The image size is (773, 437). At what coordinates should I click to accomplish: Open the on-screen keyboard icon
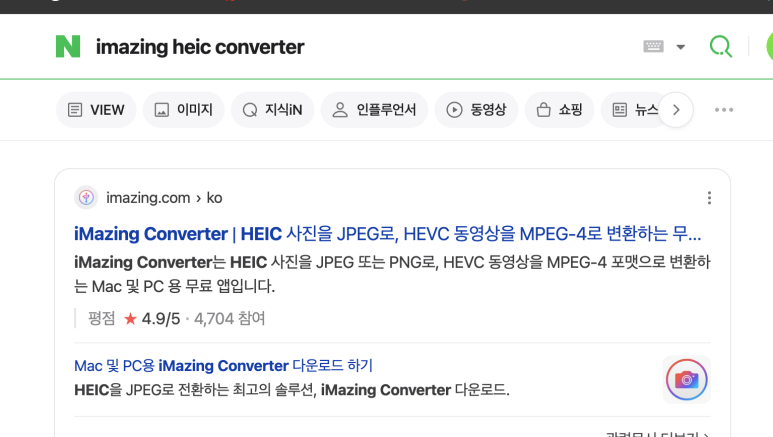[653, 46]
